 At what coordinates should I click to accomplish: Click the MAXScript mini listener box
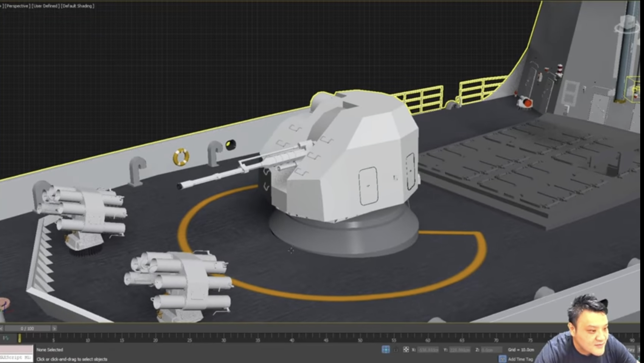[16, 358]
